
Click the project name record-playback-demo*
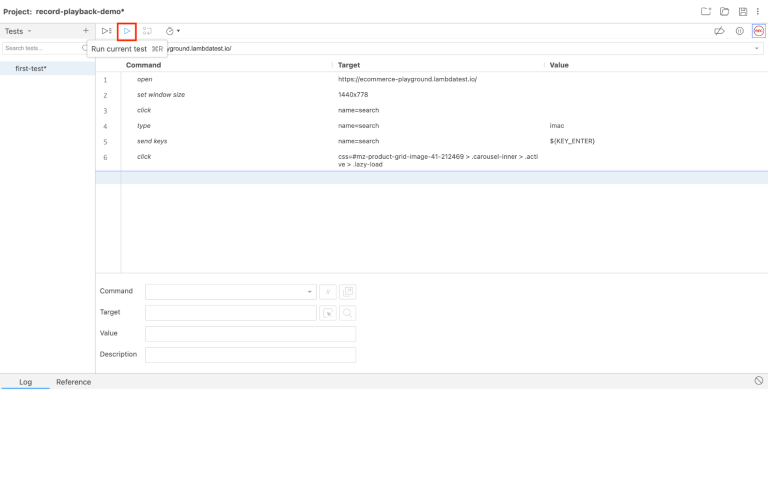coord(80,11)
